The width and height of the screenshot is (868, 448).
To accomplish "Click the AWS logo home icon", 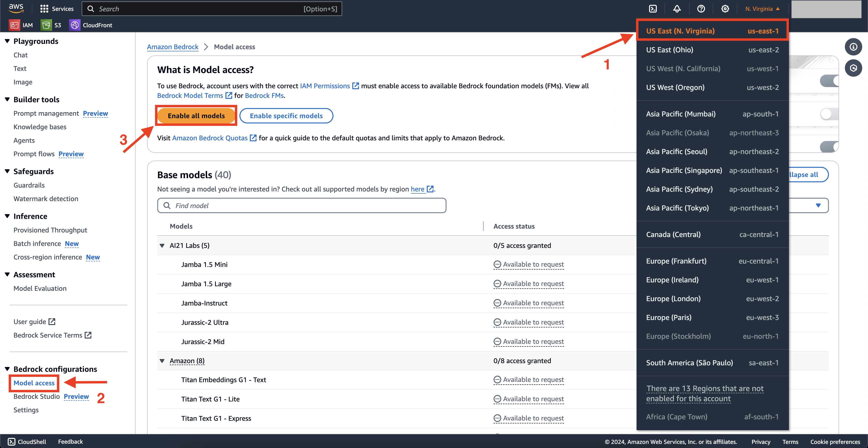I will pyautogui.click(x=16, y=8).
